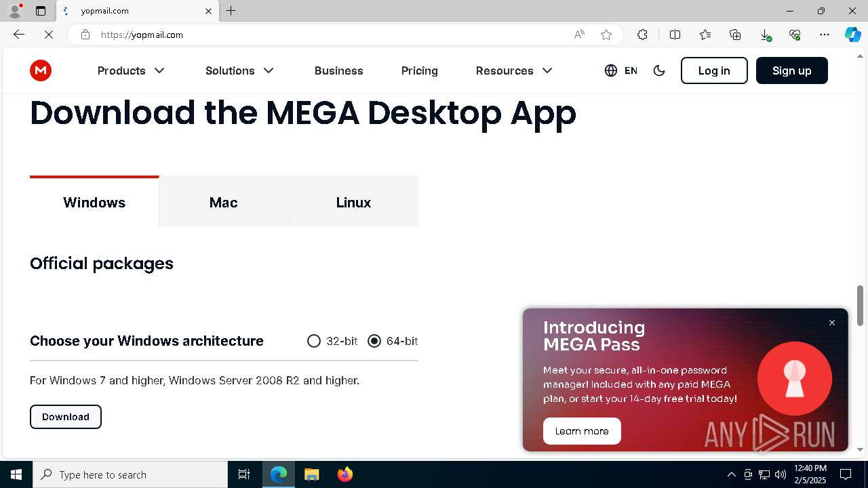
Task: Select the 32-bit radio button
Action: click(313, 341)
